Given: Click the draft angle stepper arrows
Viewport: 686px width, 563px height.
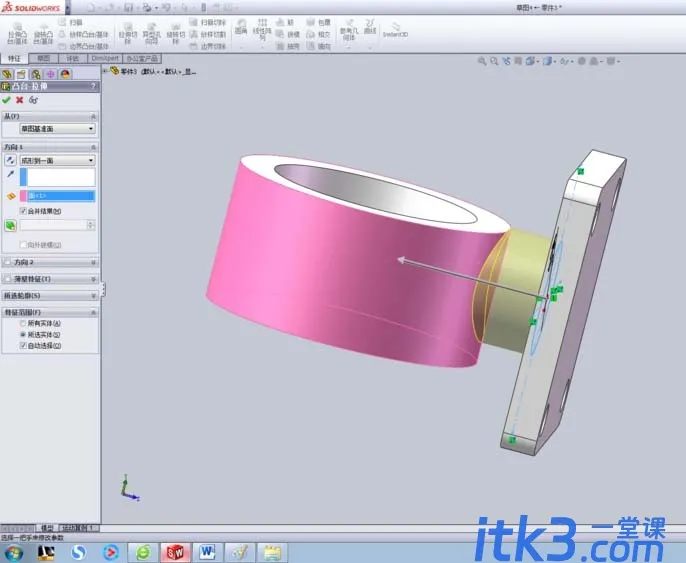Looking at the screenshot, I should pyautogui.click(x=91, y=225).
